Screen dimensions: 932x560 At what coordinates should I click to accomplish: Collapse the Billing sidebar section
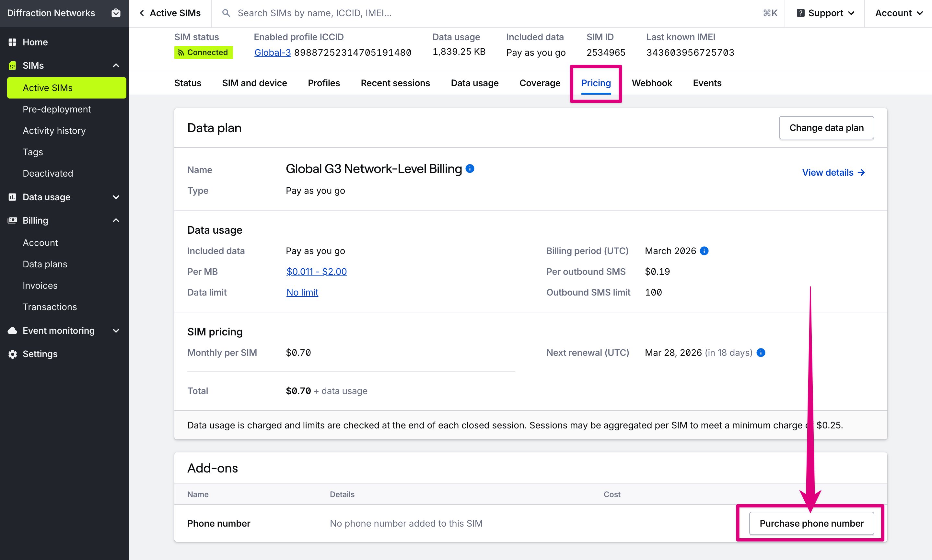(x=116, y=220)
